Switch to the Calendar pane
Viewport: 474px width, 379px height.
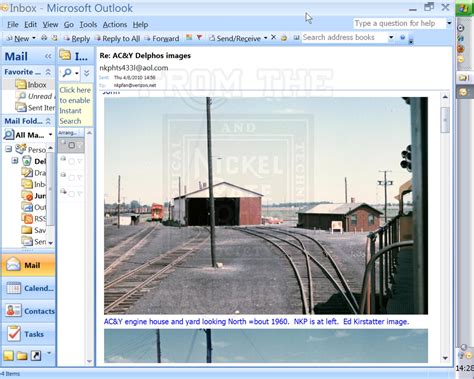[29, 288]
